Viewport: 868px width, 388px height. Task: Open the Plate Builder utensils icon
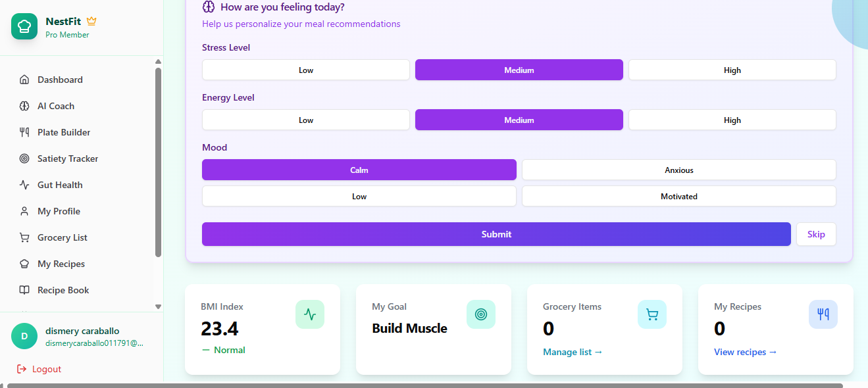pyautogui.click(x=23, y=132)
